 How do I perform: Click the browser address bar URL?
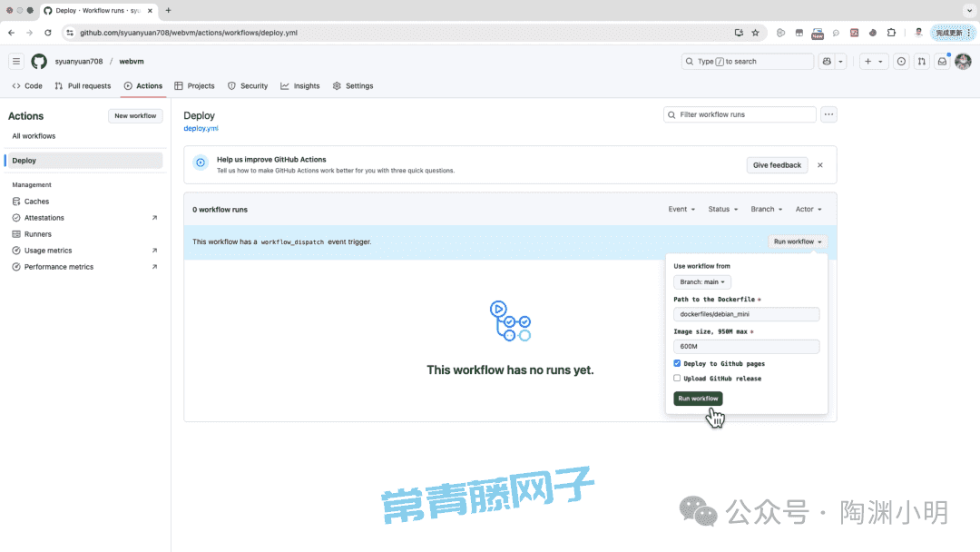pyautogui.click(x=189, y=33)
